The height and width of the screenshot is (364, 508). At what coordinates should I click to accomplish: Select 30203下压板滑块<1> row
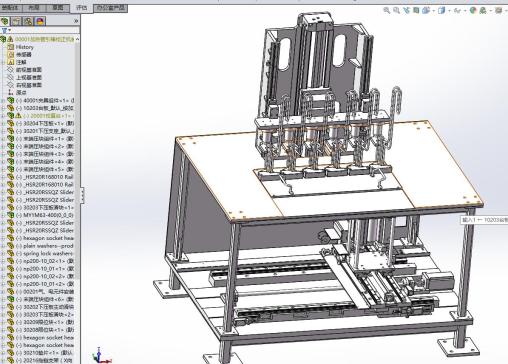pyautogui.click(x=45, y=207)
